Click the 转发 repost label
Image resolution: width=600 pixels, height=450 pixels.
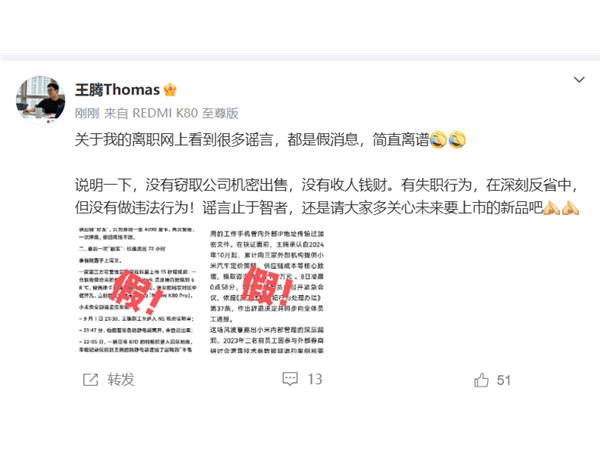point(121,380)
